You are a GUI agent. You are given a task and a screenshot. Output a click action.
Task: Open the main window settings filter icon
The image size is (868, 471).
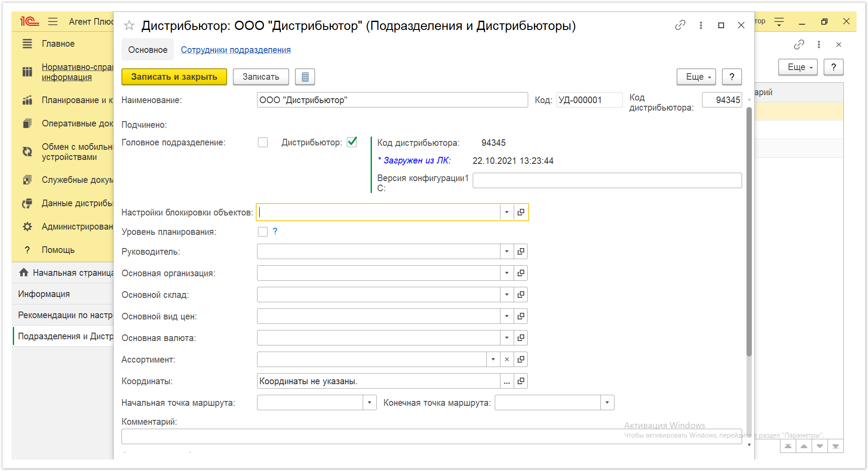coord(779,22)
